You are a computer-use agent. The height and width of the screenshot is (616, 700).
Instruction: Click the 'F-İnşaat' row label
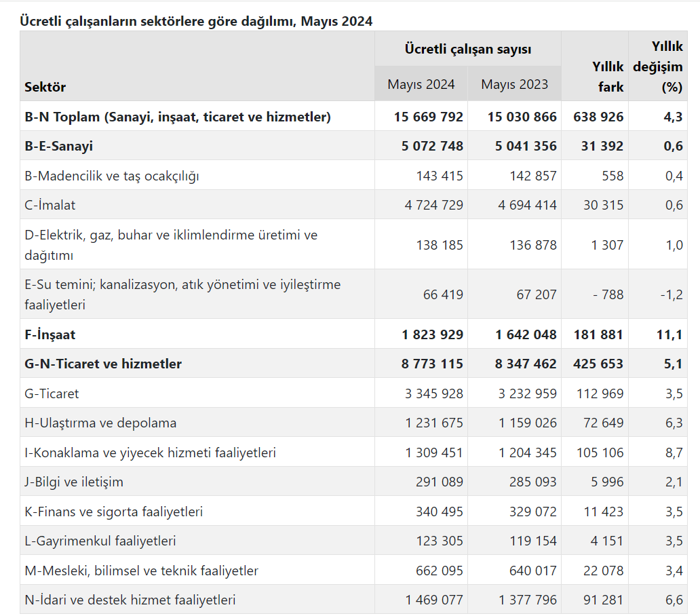point(50,334)
